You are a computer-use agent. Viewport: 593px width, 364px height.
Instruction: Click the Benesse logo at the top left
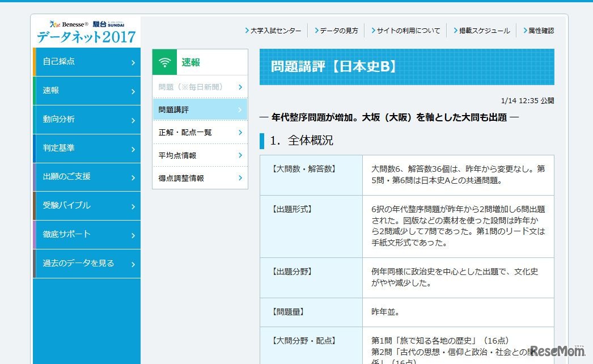68,24
